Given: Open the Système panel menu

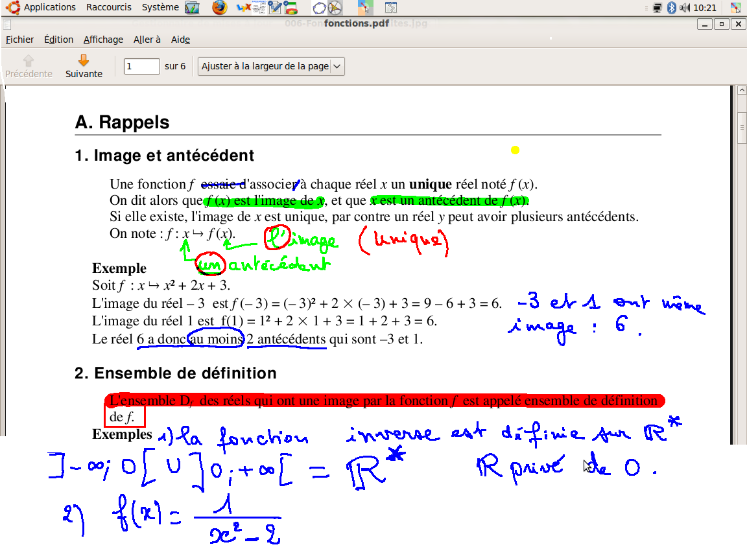Looking at the screenshot, I should 160,8.
